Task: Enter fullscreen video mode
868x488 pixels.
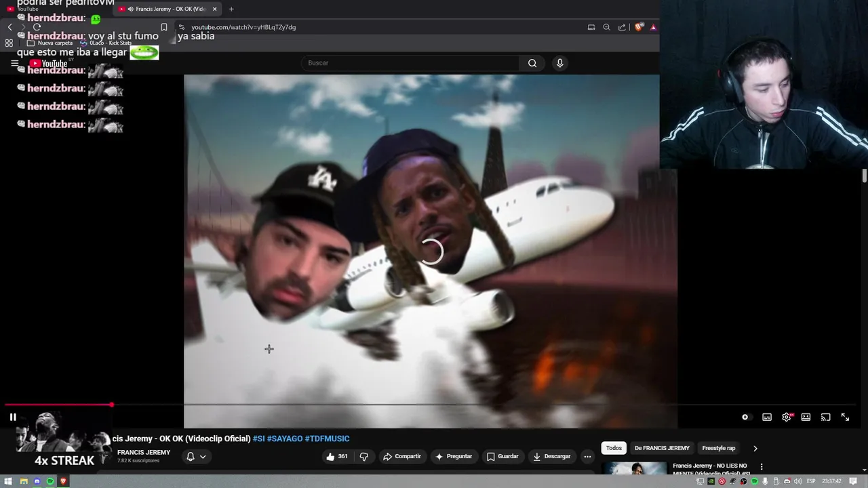Action: (845, 418)
